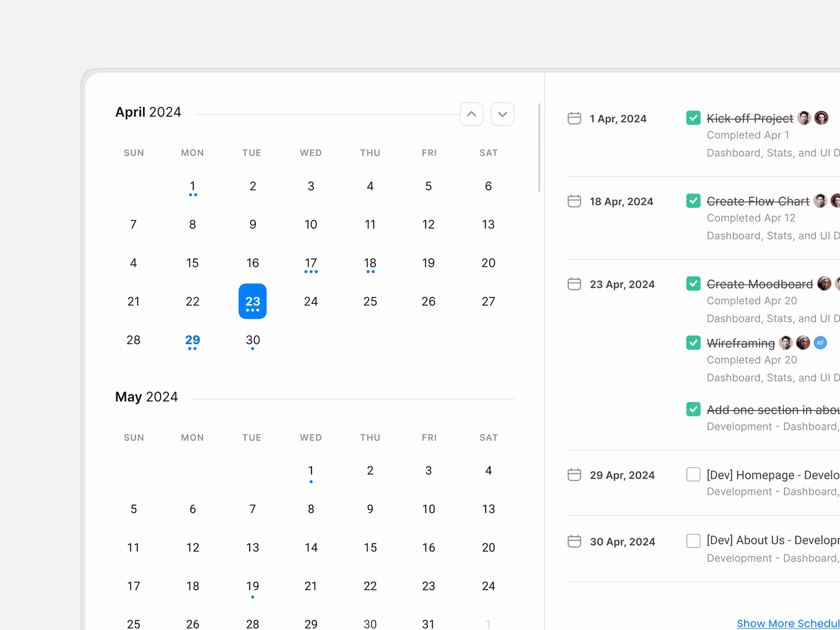Image resolution: width=840 pixels, height=630 pixels.
Task: Click the calendar icon beside 18 Apr, 2024
Action: point(574,201)
